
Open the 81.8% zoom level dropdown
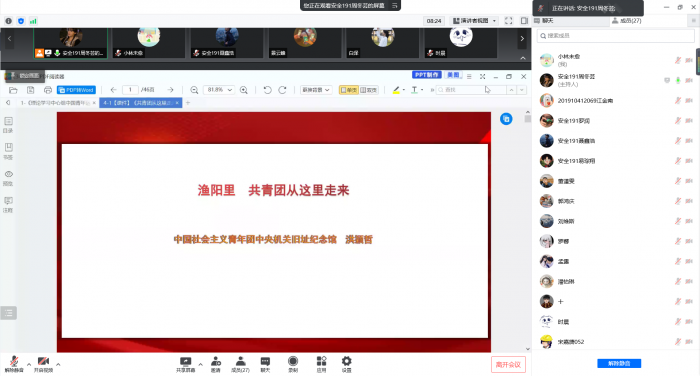pos(219,90)
